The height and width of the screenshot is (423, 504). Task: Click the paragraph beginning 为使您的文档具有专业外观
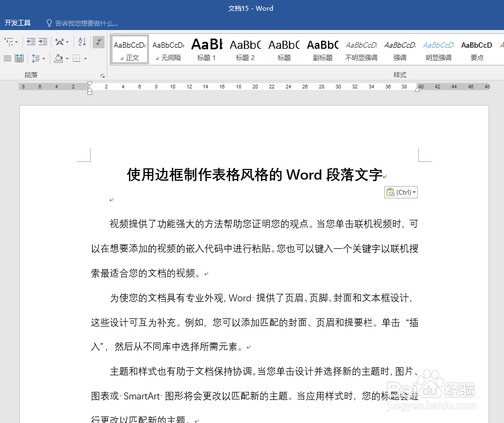click(255, 322)
